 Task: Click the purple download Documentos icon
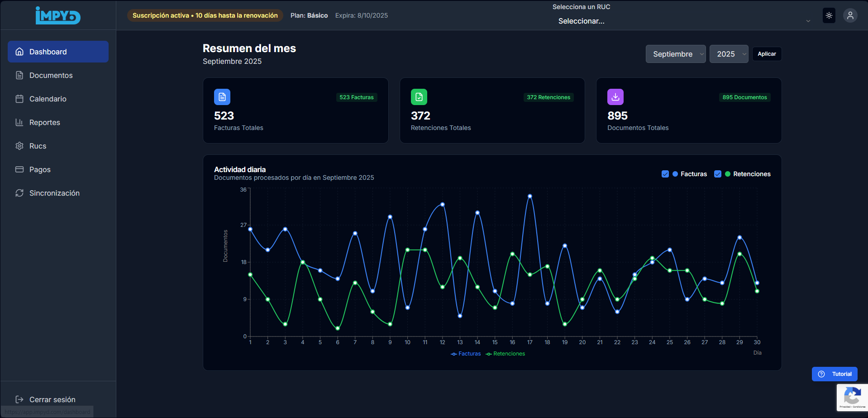615,97
